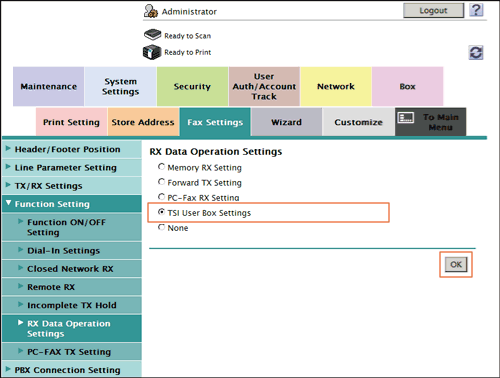Collapse the Function Setting menu
This screenshot has height=378, width=500.
coord(72,204)
